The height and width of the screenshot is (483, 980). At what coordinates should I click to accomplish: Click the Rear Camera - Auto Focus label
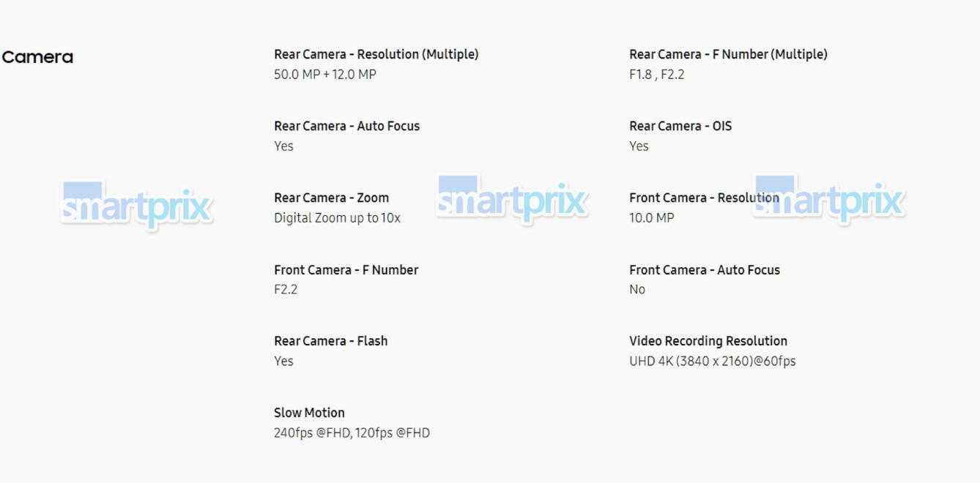point(346,126)
